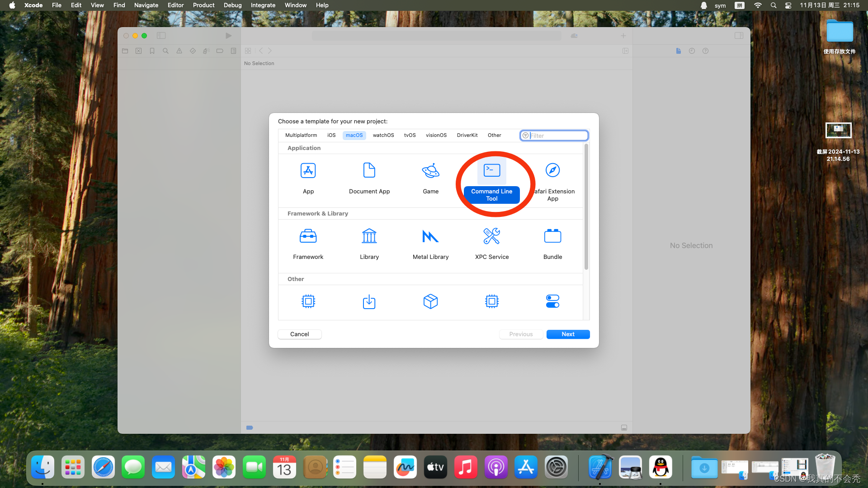Open the Test navigator diamond icon
This screenshot has width=868, height=488.
tap(193, 51)
